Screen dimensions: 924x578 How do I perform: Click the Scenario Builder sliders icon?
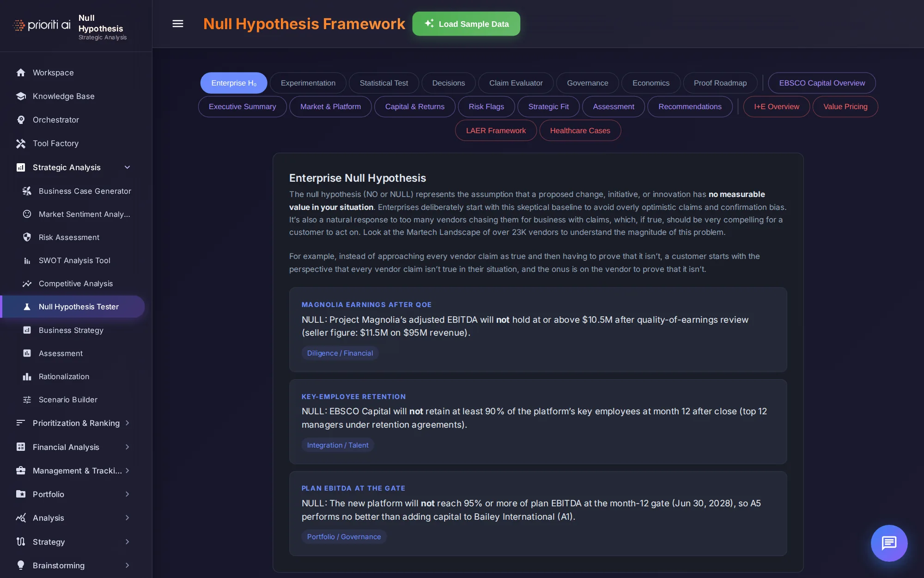coord(27,400)
